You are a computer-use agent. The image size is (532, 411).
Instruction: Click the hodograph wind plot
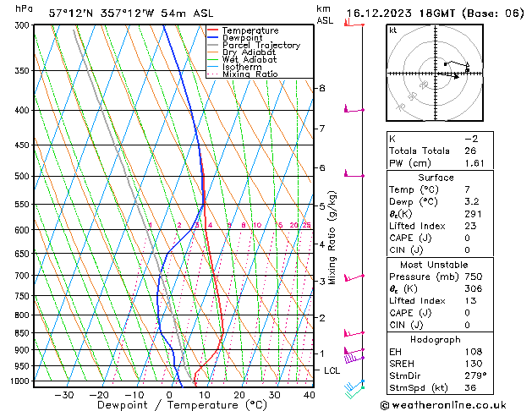click(x=435, y=73)
